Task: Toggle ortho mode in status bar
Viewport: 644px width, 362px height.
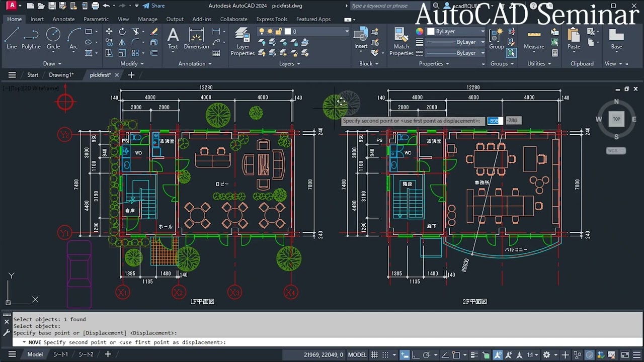Action: [x=415, y=354]
